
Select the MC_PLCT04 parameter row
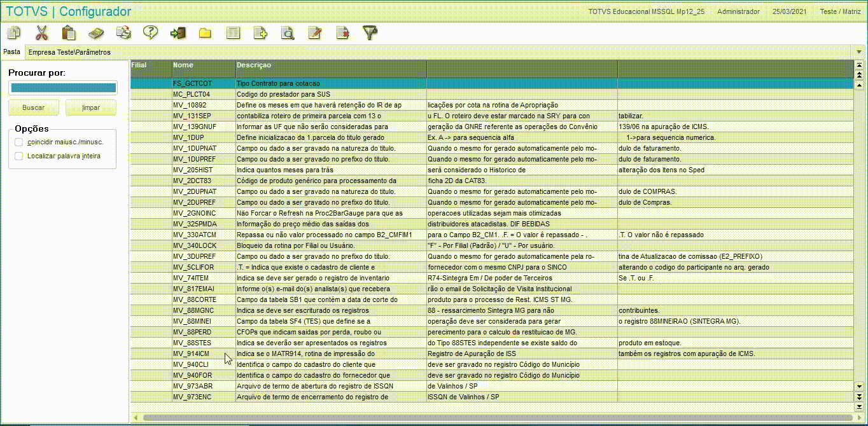click(491, 94)
